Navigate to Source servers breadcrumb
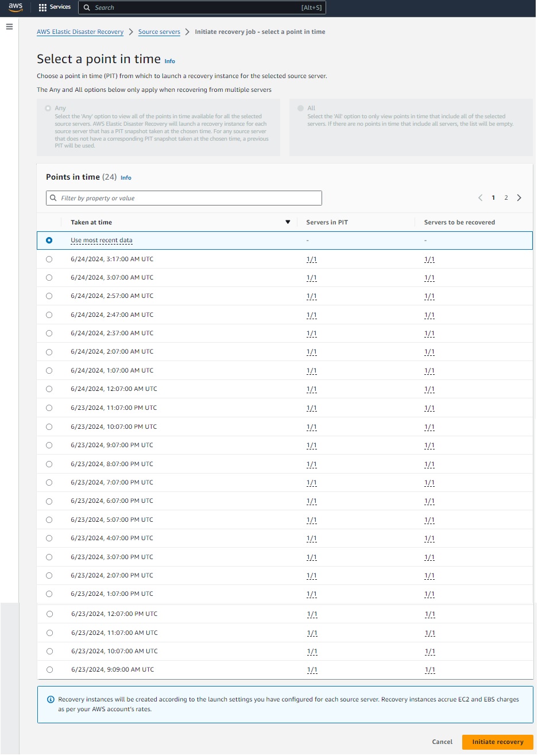This screenshot has width=538, height=756. pyautogui.click(x=159, y=32)
